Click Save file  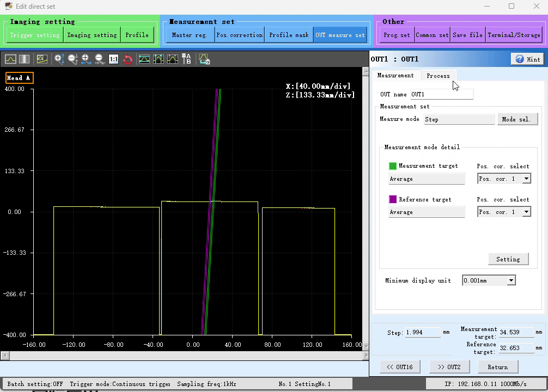pyautogui.click(x=467, y=35)
